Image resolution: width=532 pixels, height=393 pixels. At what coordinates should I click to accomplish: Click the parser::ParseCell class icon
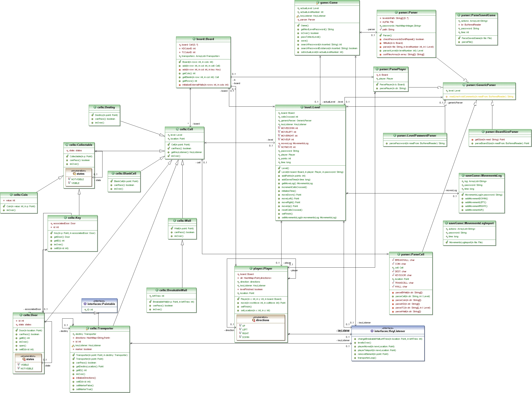coord(399,254)
